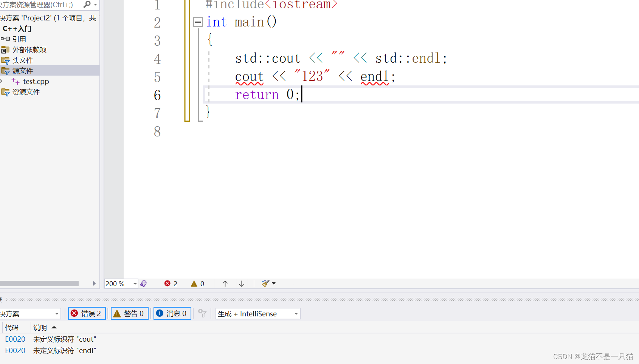Image resolution: width=639 pixels, height=364 pixels.
Task: Open the 生成 + IntelliSense dropdown
Action: 258,314
